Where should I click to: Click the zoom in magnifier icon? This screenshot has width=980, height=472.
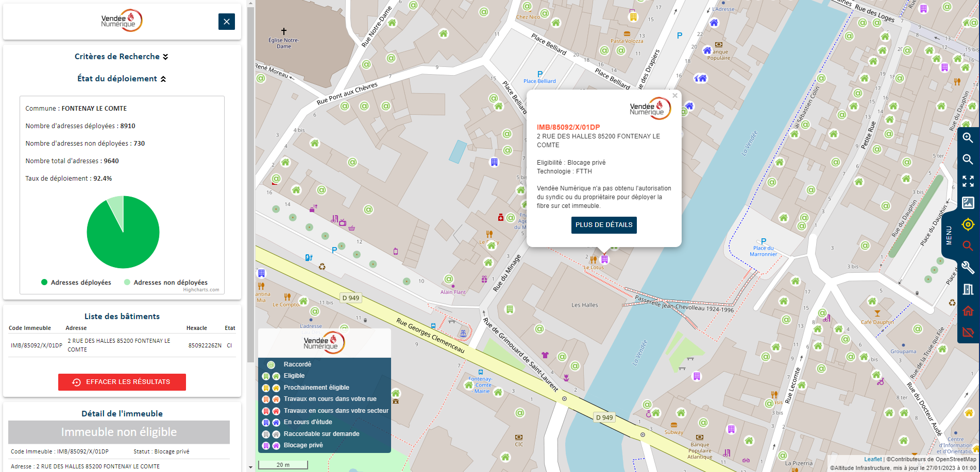[968, 137]
